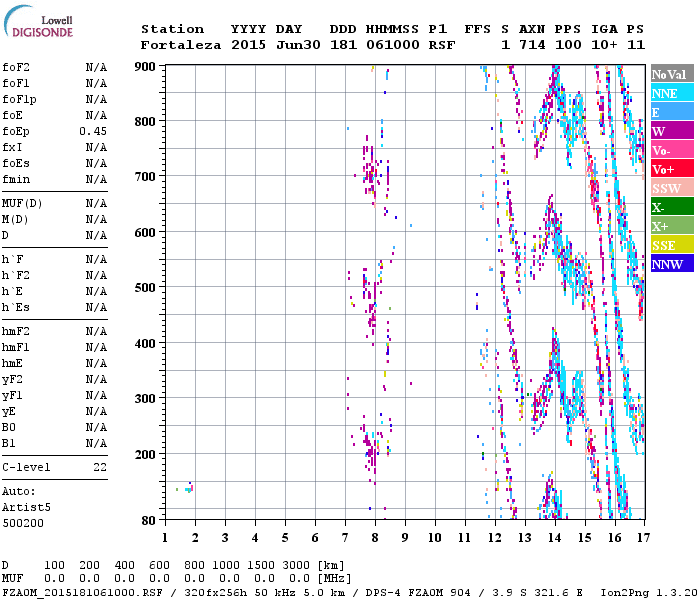Select the station name Fortaleza
Viewport: 700px width, 600px height.
[181, 45]
